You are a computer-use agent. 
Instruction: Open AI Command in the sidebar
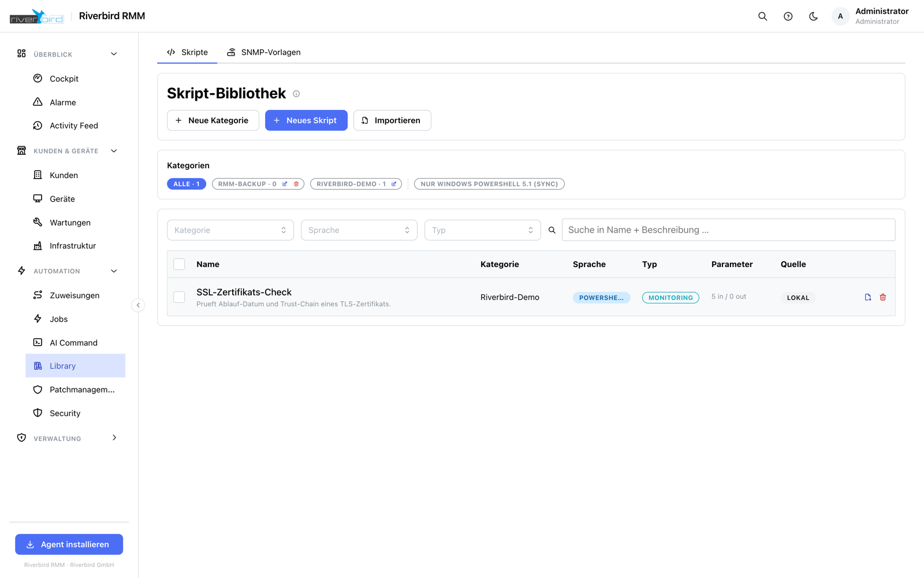click(x=75, y=343)
